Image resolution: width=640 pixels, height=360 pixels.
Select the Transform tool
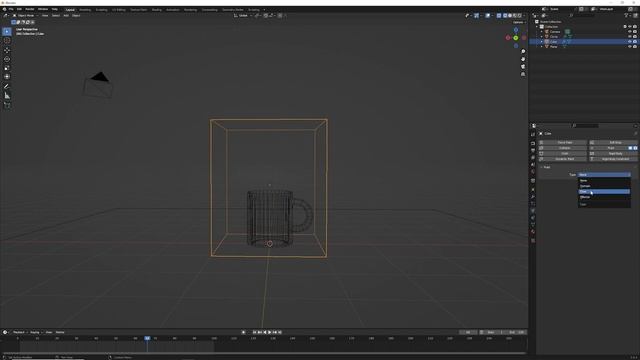click(7, 76)
